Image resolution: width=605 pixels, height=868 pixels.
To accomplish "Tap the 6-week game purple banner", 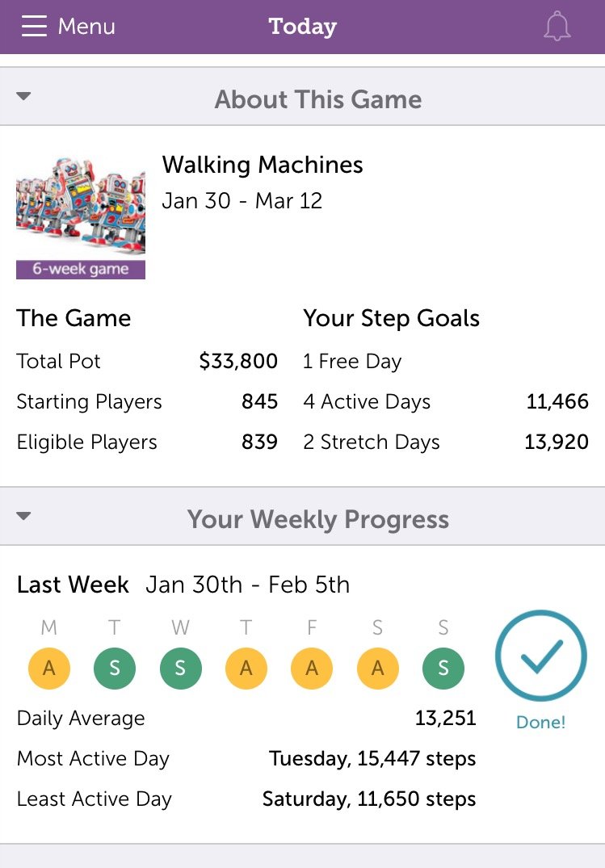I will [81, 270].
